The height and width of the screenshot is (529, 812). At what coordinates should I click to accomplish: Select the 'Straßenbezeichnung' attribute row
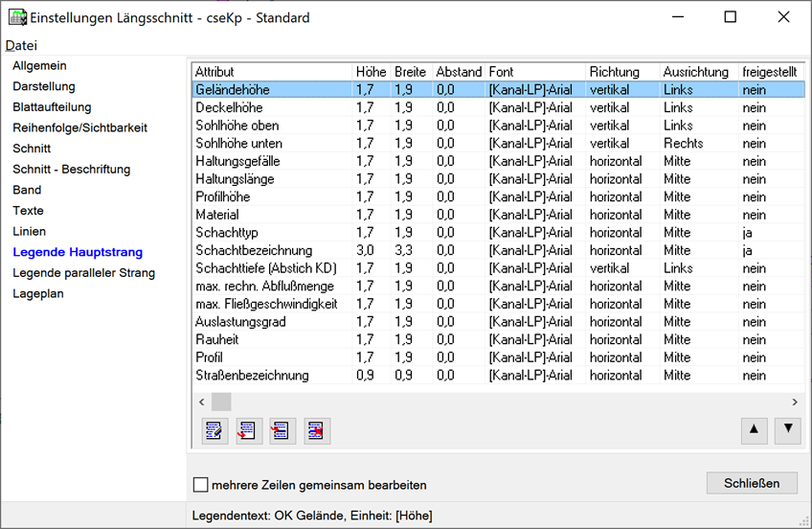click(x=252, y=376)
